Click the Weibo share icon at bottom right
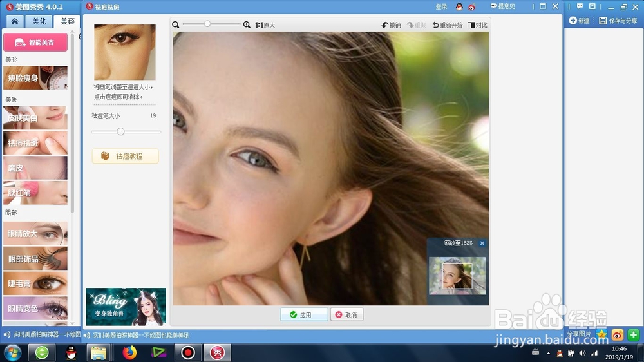The image size is (644, 362). 618,334
